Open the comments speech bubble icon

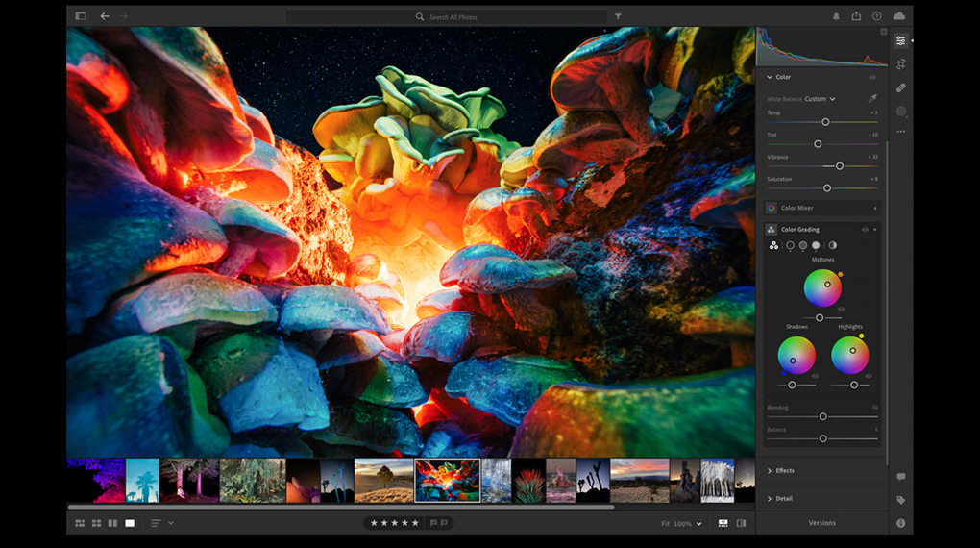point(900,477)
